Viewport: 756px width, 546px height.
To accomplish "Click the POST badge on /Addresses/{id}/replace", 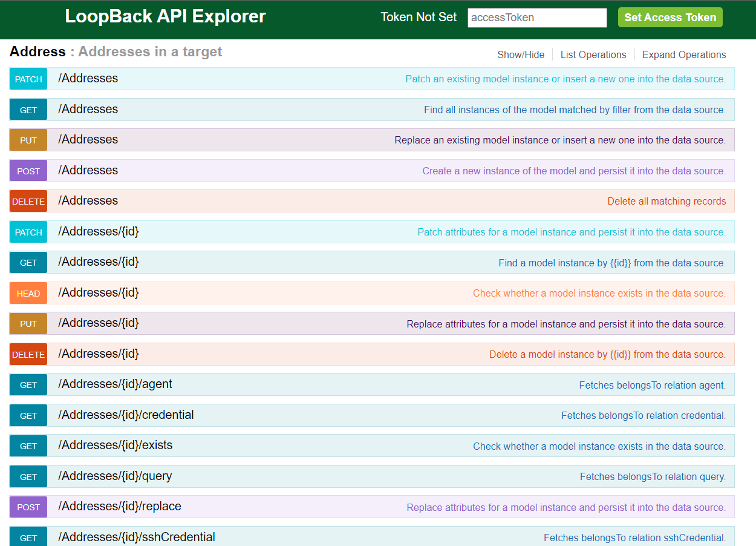I will (x=28, y=507).
